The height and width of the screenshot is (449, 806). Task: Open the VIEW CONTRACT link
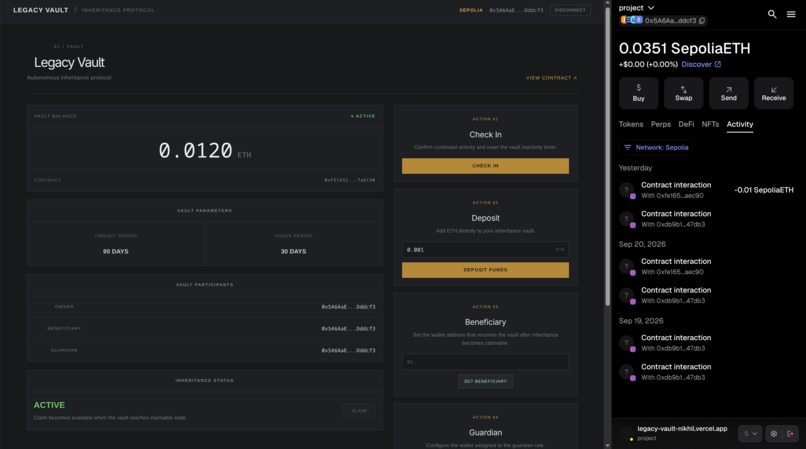551,78
